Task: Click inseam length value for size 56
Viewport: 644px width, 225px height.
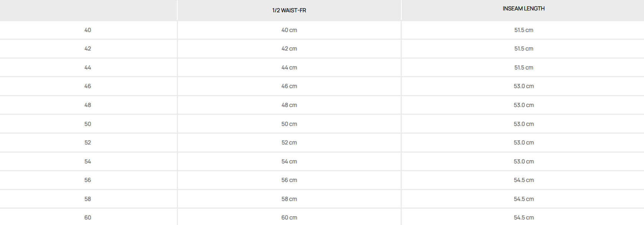Action: tap(524, 180)
